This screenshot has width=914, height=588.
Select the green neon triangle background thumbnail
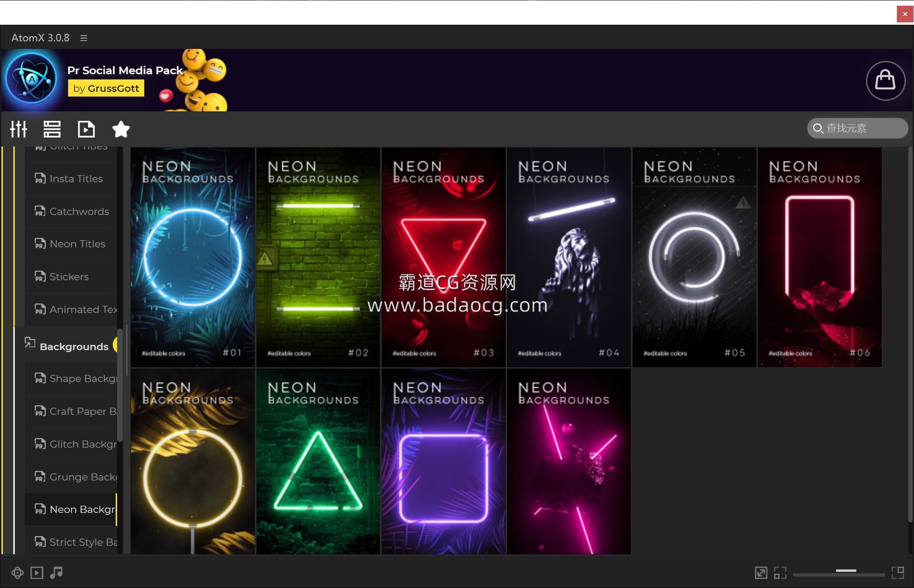click(318, 461)
